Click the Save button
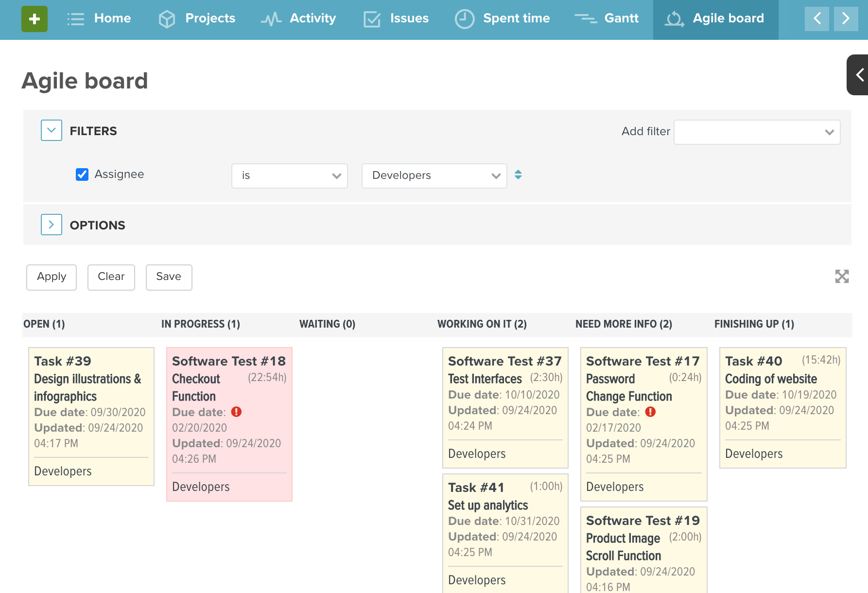 169,277
